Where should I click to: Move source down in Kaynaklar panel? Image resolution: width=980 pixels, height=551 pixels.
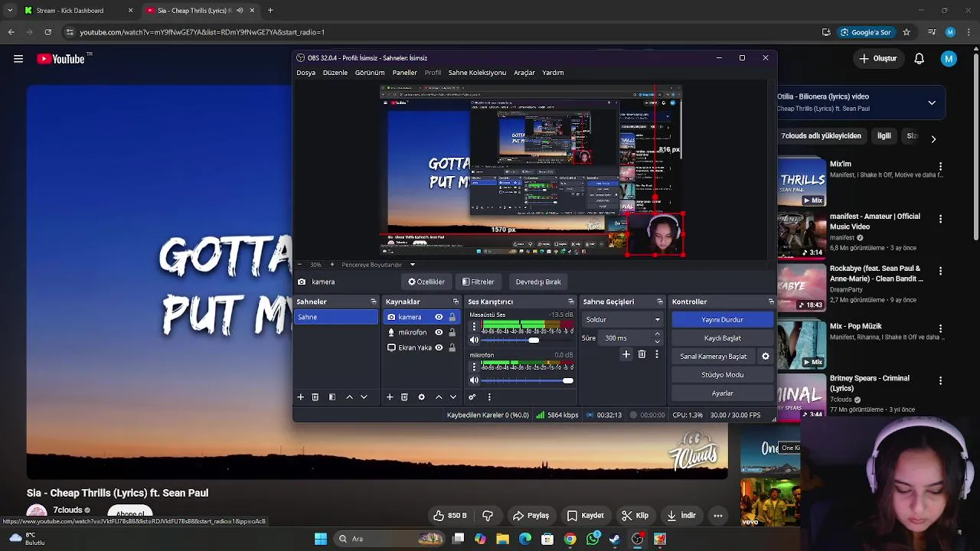tap(453, 397)
